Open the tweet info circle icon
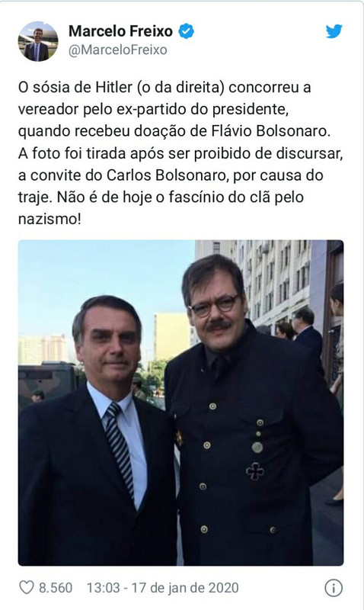This screenshot has height=610, width=364. click(334, 588)
